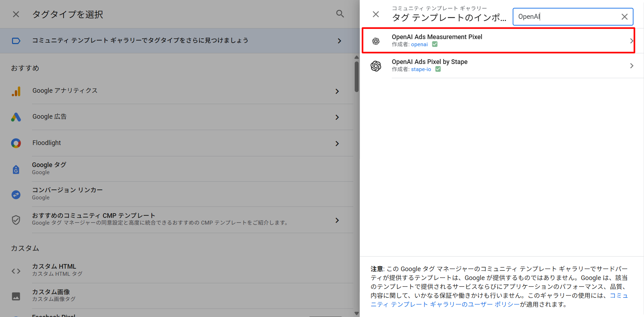Click OpenAI Ads Measurement Pixel logo icon

376,41
